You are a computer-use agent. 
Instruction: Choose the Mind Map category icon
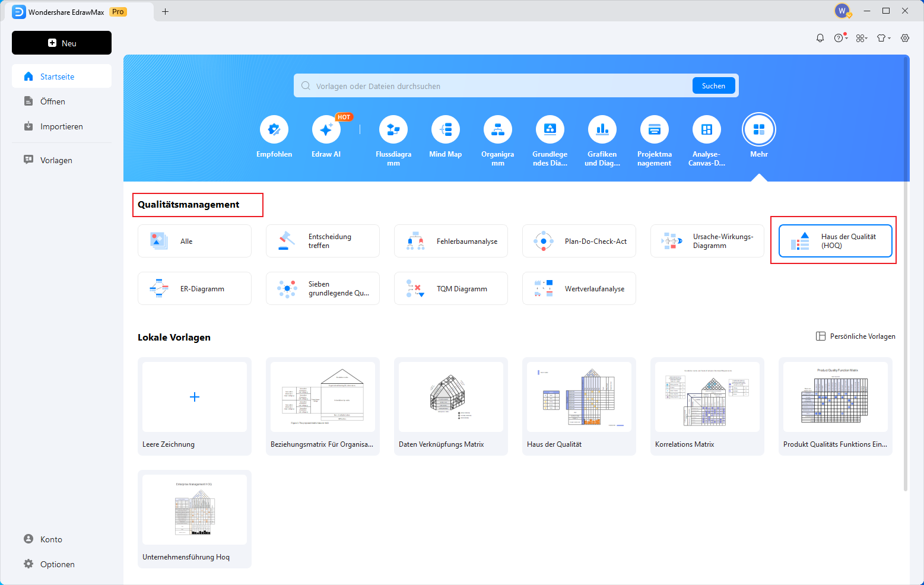[x=446, y=129]
